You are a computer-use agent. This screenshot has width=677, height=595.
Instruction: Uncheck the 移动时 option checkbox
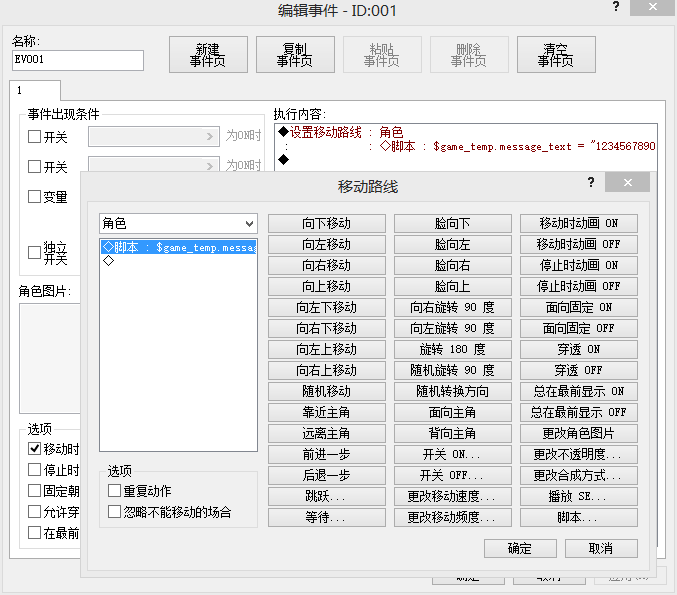[34, 449]
